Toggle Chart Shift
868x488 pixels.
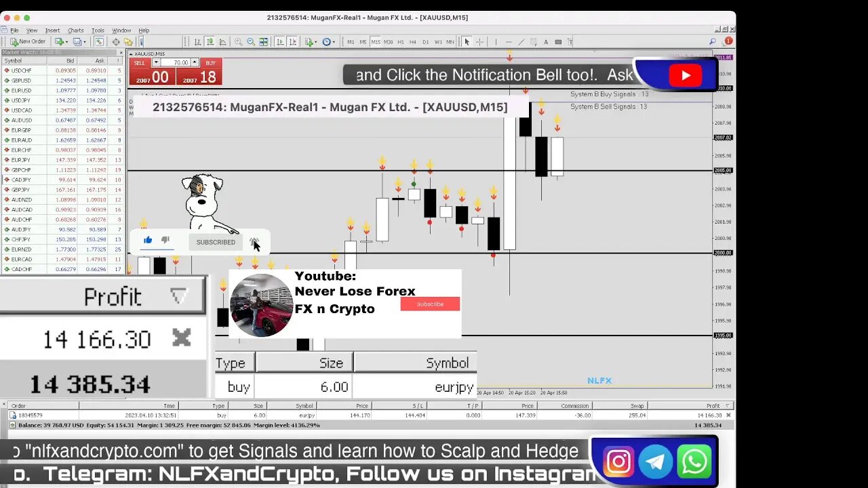pyautogui.click(x=293, y=41)
